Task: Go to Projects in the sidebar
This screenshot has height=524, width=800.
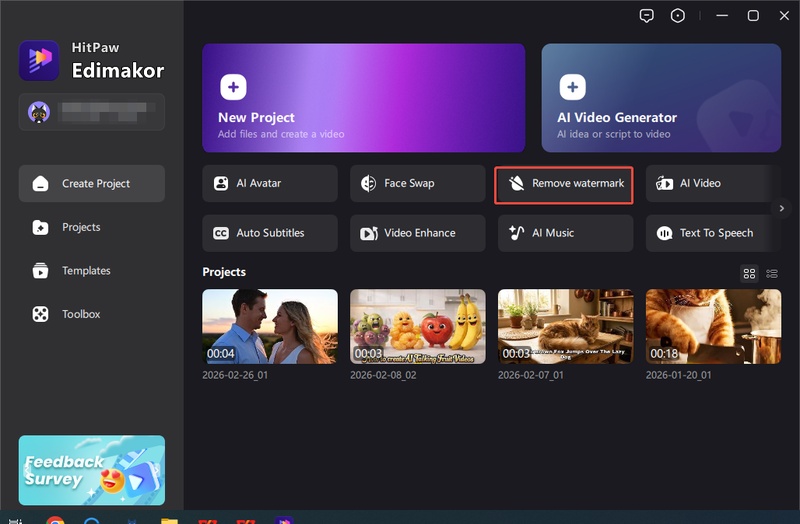Action: click(x=80, y=227)
